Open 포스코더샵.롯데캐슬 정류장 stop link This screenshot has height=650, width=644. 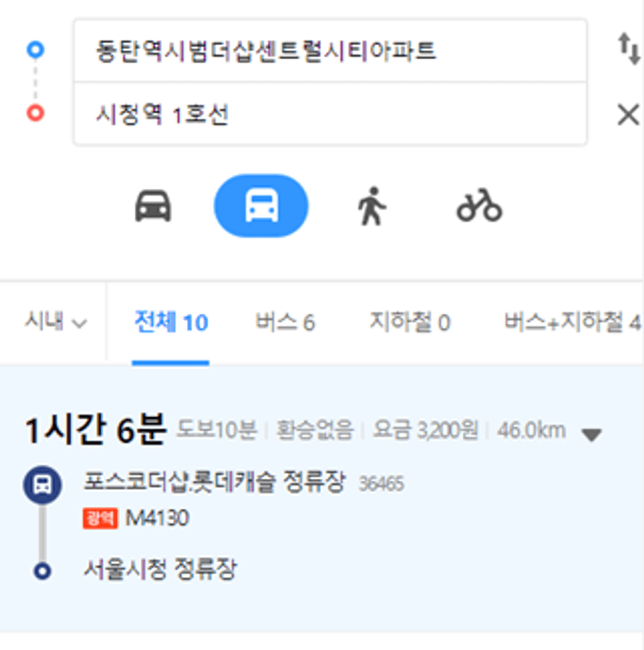point(214,482)
